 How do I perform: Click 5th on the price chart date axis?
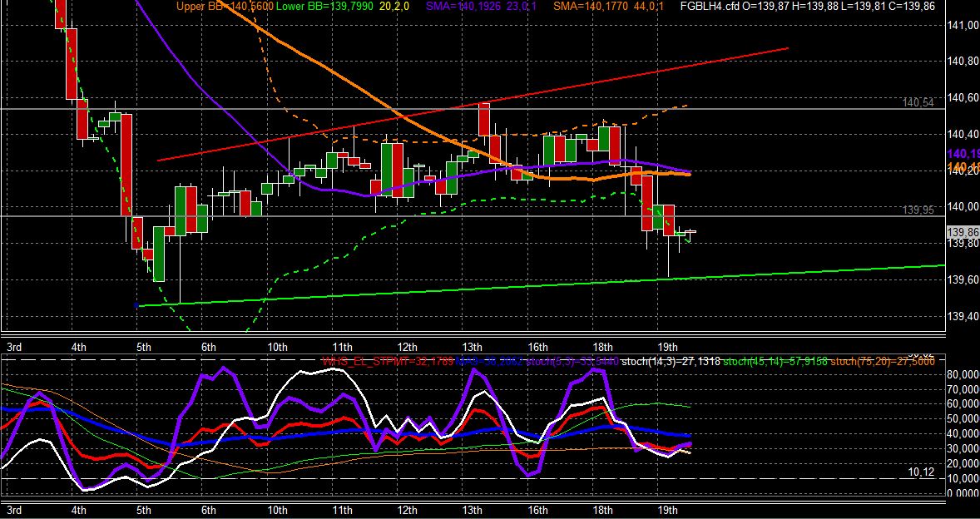(144, 348)
